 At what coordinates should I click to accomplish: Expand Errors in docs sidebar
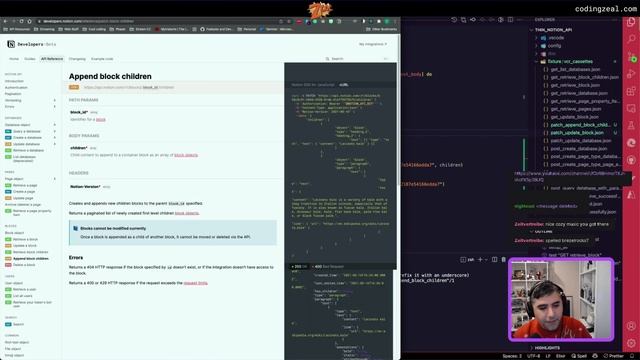(x=54, y=107)
